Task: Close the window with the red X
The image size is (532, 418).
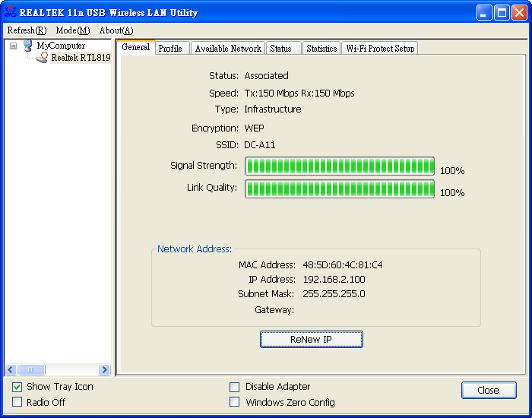Action: (519, 13)
